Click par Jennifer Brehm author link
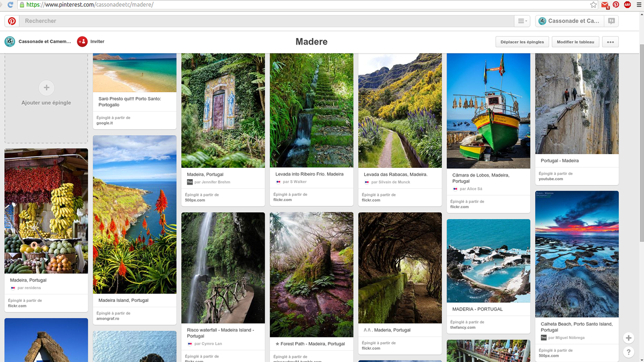The image size is (644, 362). tap(212, 182)
